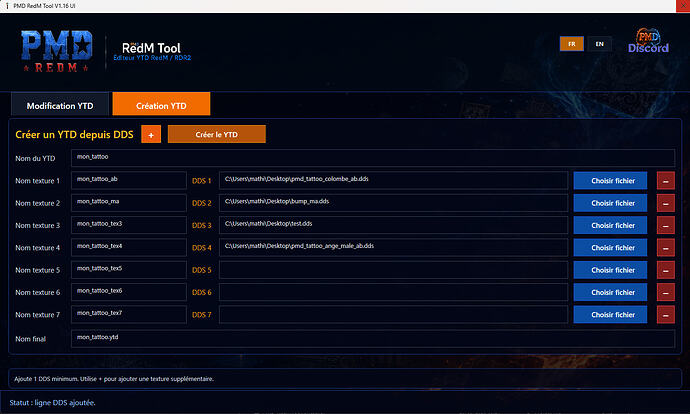The image size is (690, 414).
Task: Click the DDS 3 path with test.dds
Action: tap(393, 225)
